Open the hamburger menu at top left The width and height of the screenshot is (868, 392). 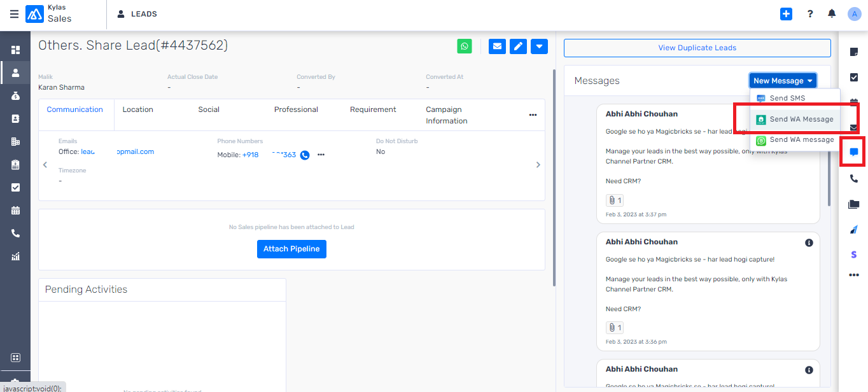point(14,13)
